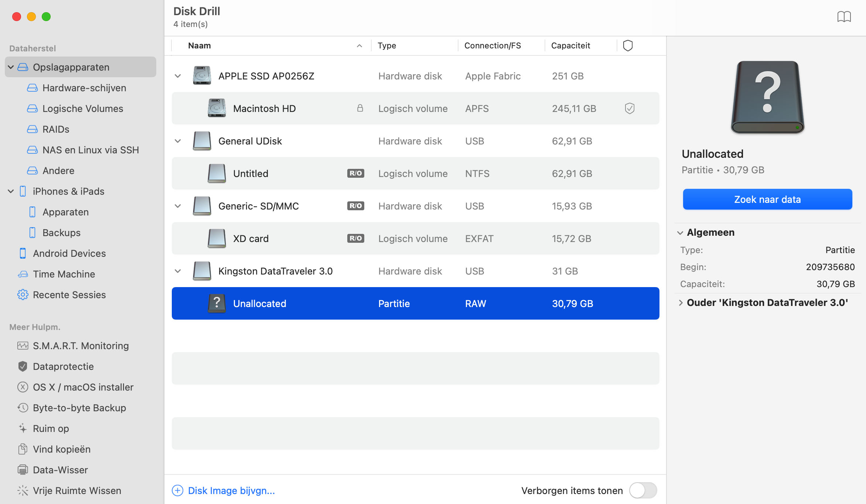This screenshot has height=504, width=866.
Task: Select the Unallocated partition row
Action: (x=415, y=303)
